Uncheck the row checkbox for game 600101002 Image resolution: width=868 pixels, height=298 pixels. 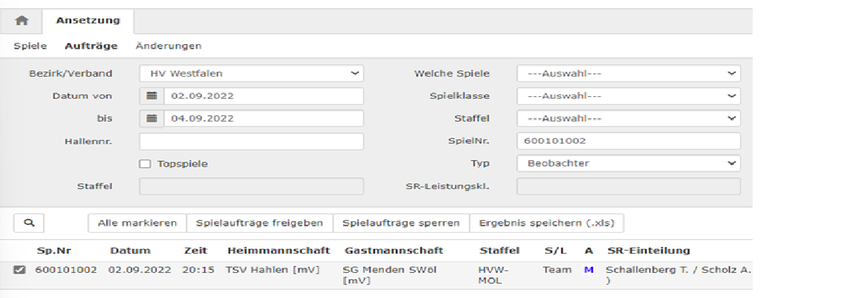click(x=20, y=269)
